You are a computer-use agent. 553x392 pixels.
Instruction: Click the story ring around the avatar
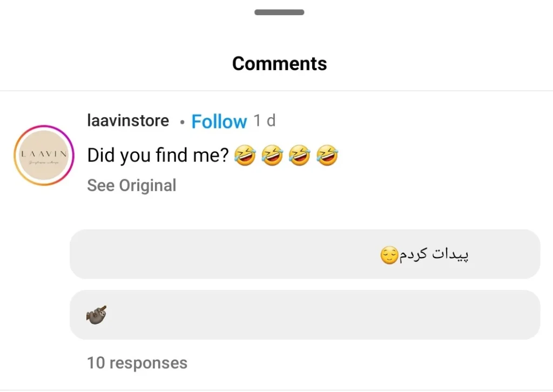coord(43,126)
